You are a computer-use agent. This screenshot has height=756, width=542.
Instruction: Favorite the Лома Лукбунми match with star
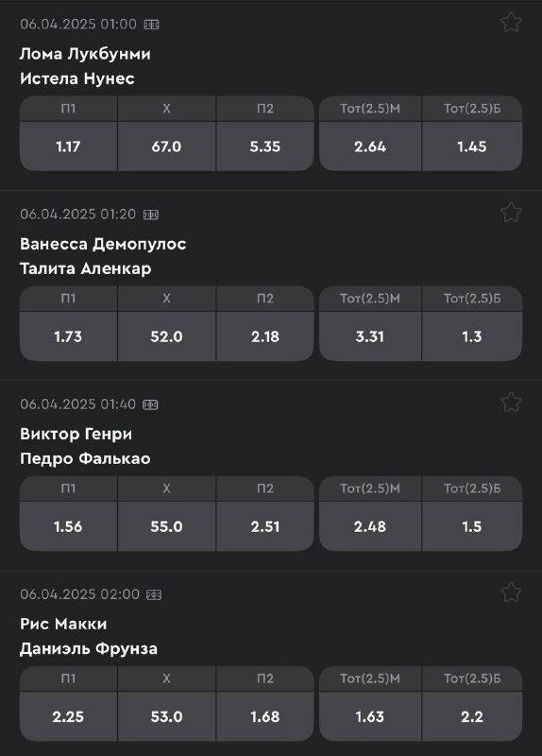pyautogui.click(x=511, y=22)
